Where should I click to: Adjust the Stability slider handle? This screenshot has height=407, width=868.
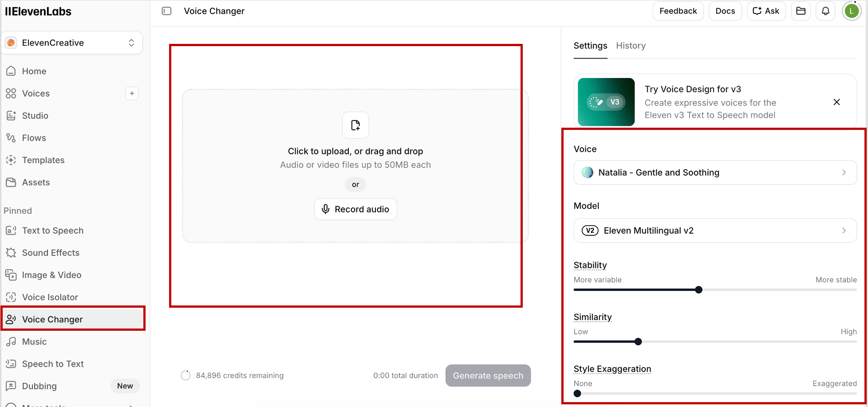(x=698, y=290)
